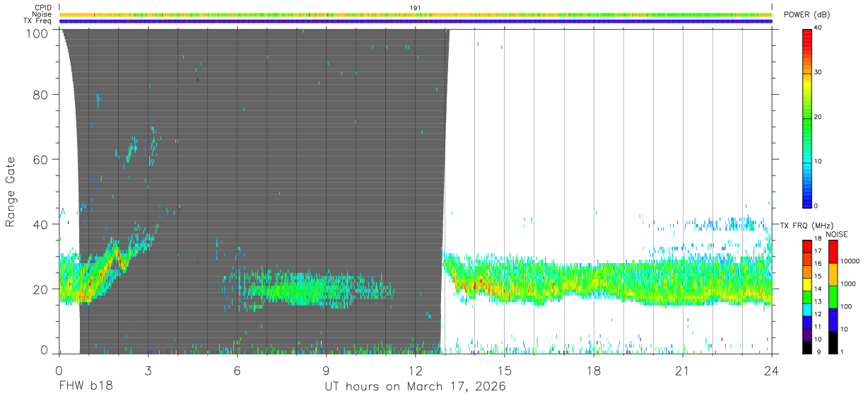Click the POWER (dB) gradient colorbar

(x=807, y=117)
